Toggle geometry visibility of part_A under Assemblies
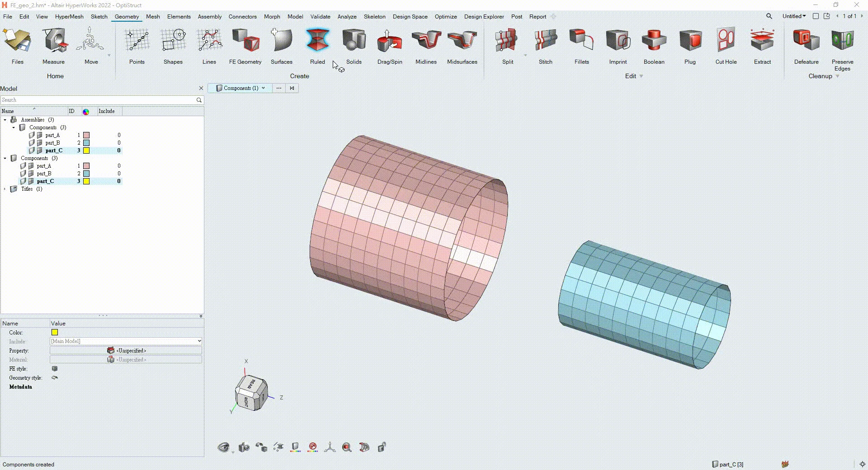The width and height of the screenshot is (868, 470). pos(32,135)
